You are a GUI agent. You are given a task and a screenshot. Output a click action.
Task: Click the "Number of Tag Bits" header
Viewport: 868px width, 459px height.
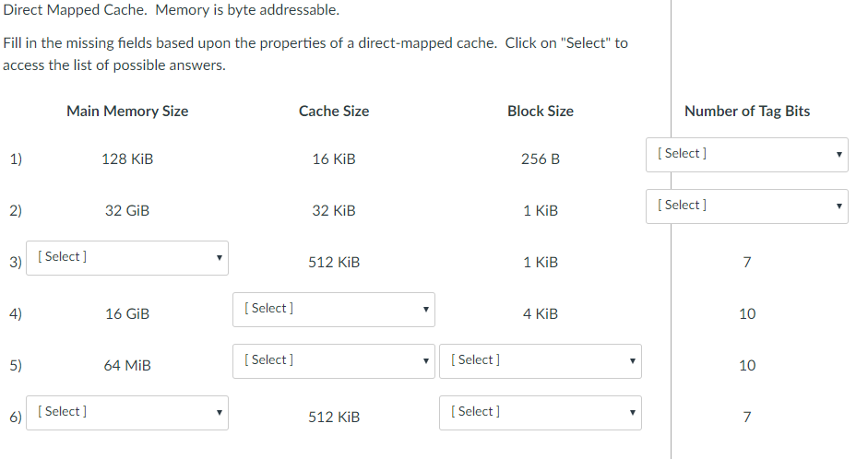tap(747, 112)
